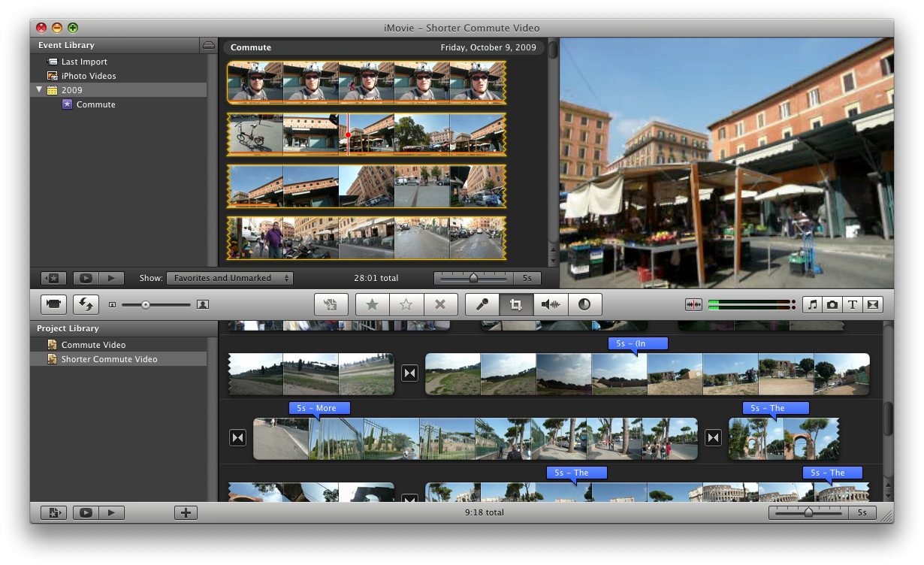The height and width of the screenshot is (565, 924).
Task: Show the music and sound effects browser
Action: [812, 304]
